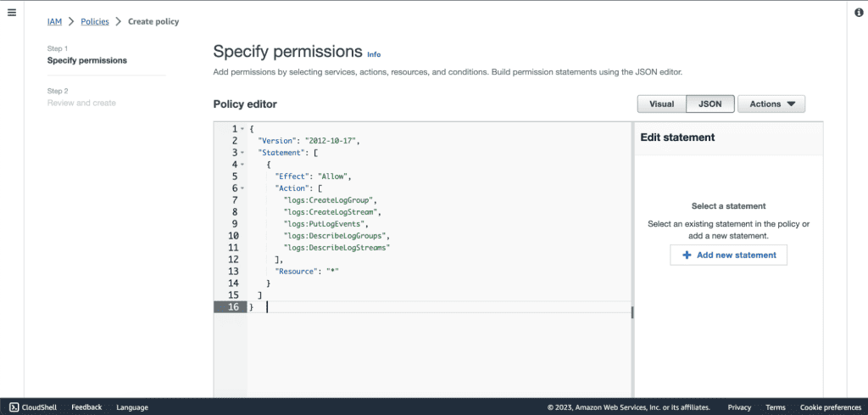This screenshot has width=868, height=415.
Task: Go to the IAM breadcrumb link
Action: click(54, 21)
